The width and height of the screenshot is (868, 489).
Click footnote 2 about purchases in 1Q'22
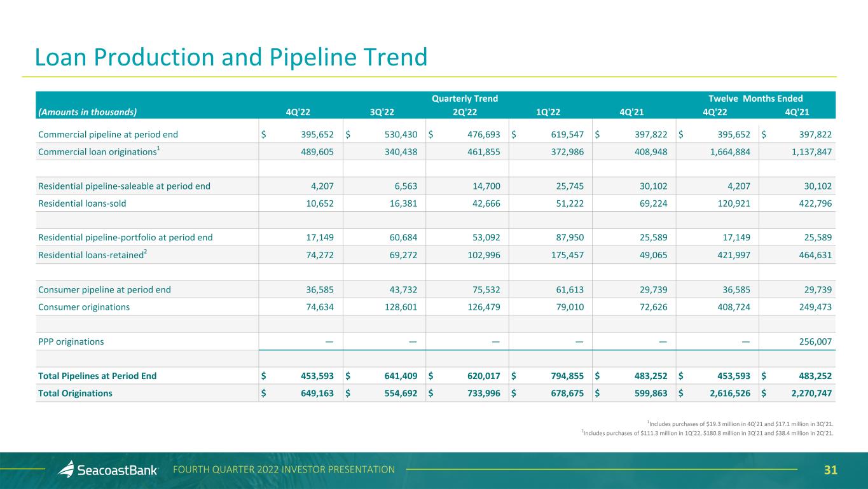point(706,433)
